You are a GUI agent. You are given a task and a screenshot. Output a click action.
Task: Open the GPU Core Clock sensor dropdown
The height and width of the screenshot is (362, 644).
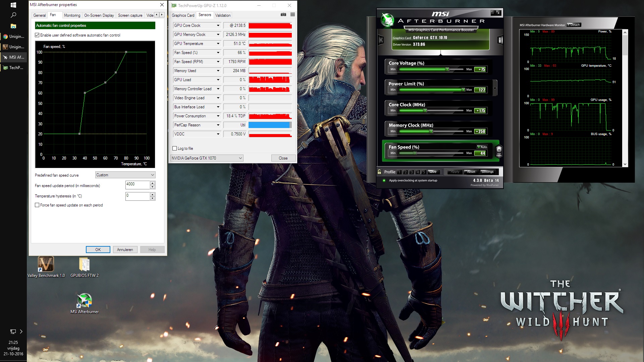point(218,25)
